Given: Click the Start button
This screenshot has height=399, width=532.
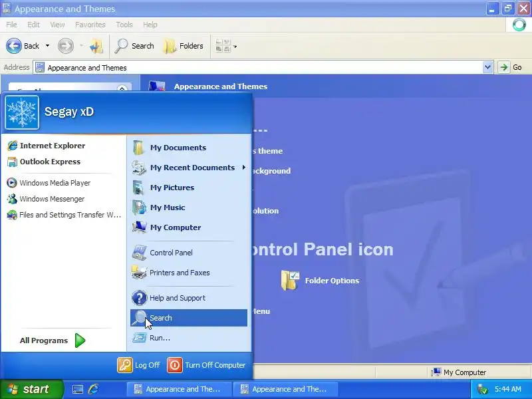Looking at the screenshot, I should 31,389.
